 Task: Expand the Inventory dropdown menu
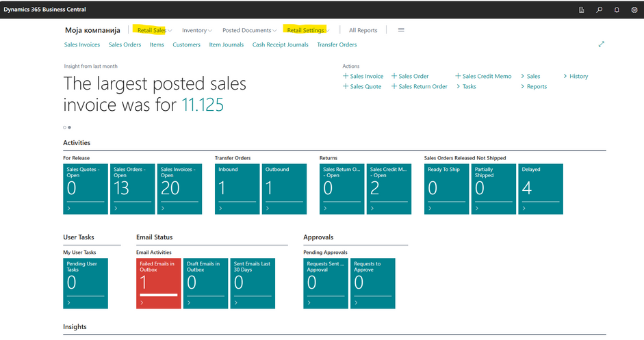pos(197,30)
